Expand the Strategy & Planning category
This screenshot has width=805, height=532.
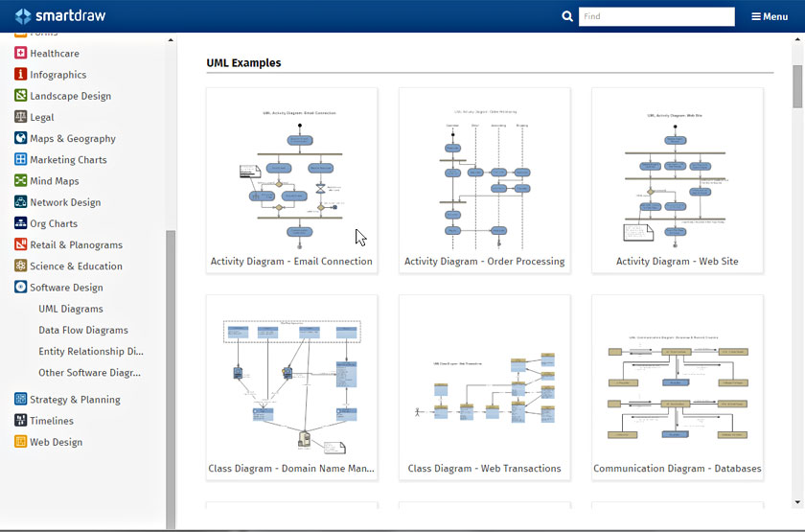(74, 400)
